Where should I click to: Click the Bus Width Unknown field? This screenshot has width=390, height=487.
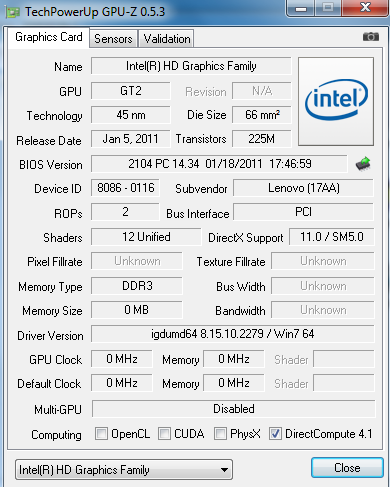(x=323, y=286)
